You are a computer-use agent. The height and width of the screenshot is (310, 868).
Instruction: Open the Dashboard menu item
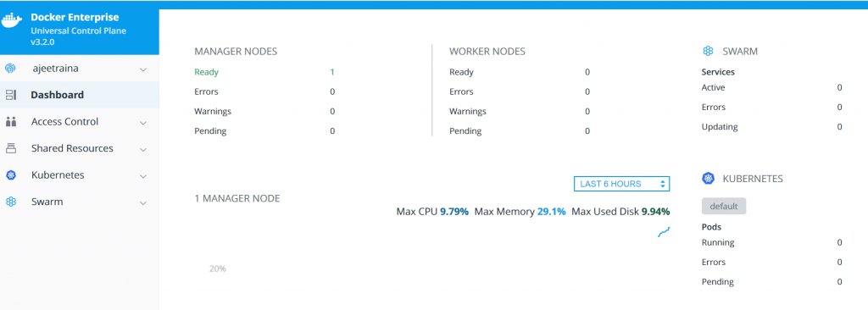(x=80, y=95)
